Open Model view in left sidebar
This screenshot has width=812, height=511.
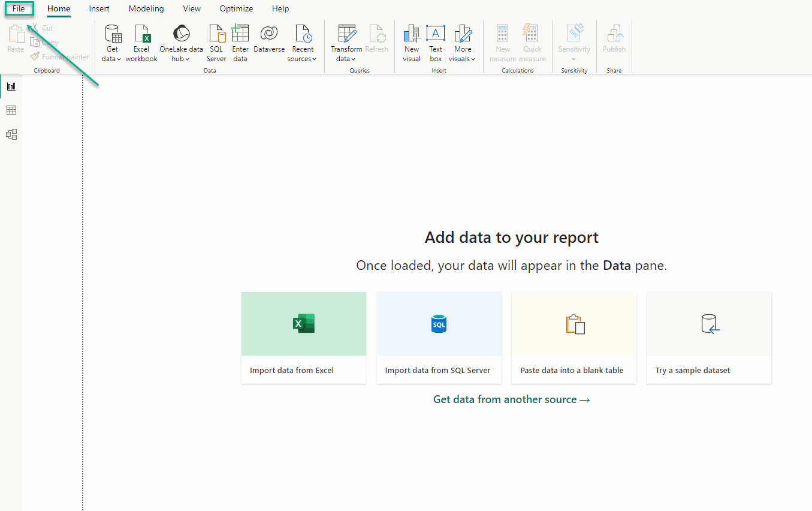click(11, 134)
